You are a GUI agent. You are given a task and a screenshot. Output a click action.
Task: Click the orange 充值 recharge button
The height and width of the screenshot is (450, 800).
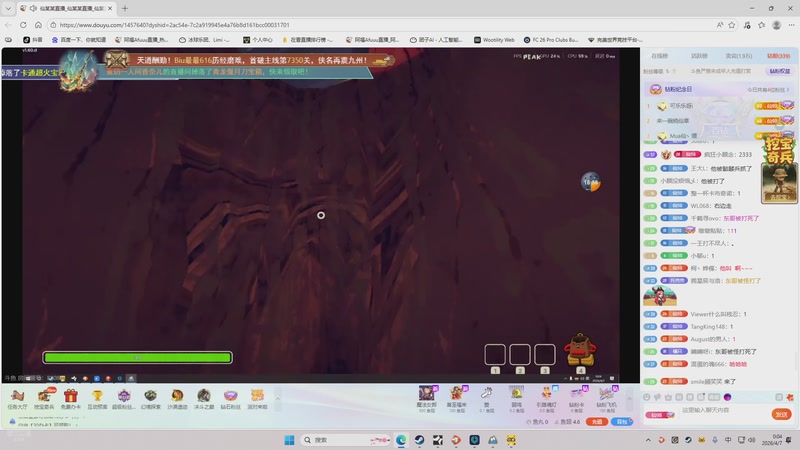click(x=596, y=421)
